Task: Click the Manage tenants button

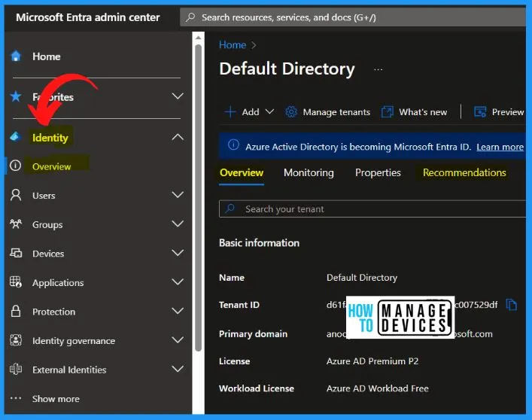Action: (327, 112)
